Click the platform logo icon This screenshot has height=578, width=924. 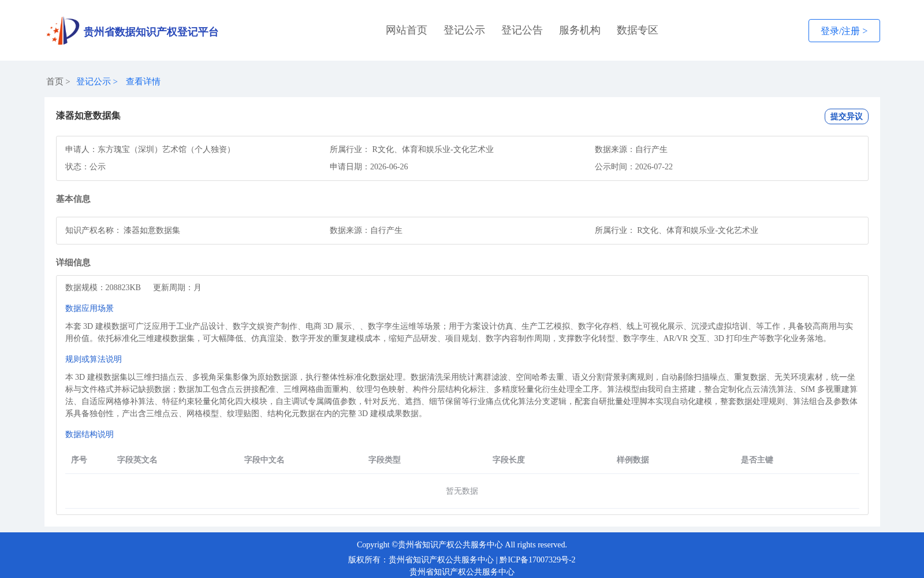63,31
